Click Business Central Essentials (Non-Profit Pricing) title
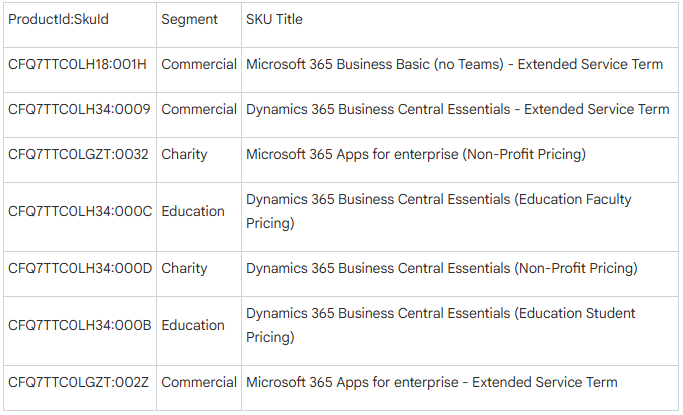Image resolution: width=683 pixels, height=415 pixels. [441, 268]
